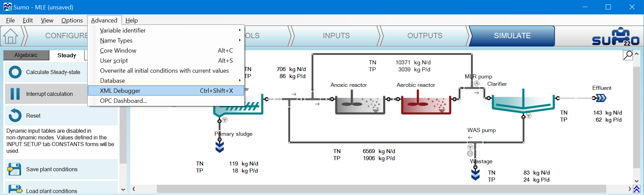This screenshot has width=644, height=195.
Task: Select the Anoxic reactor unit icon
Action: pos(360,105)
